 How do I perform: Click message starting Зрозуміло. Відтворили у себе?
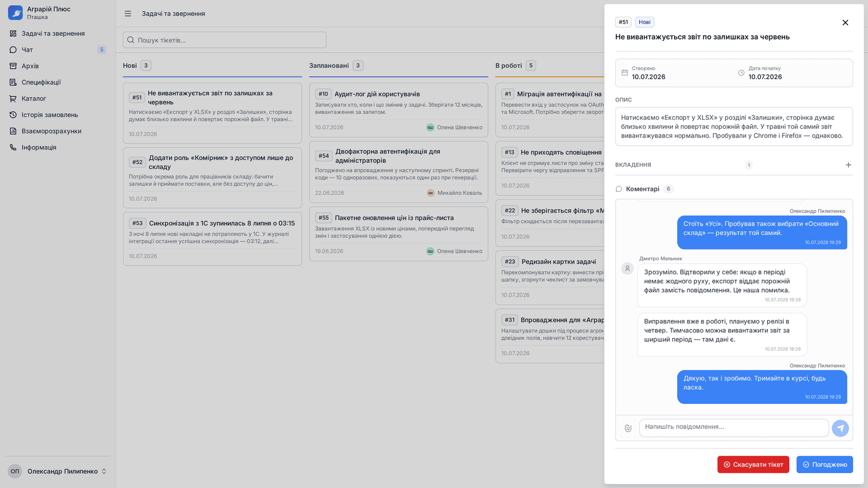point(722,285)
